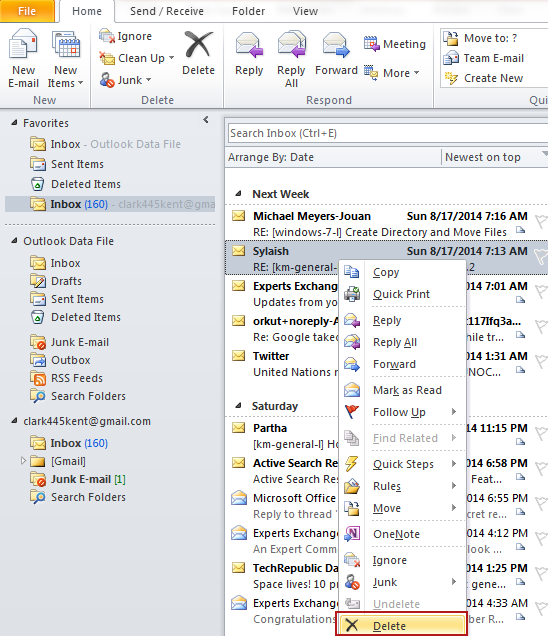This screenshot has width=548, height=636.
Task: Collapse the Next Week message group
Action: click(239, 193)
